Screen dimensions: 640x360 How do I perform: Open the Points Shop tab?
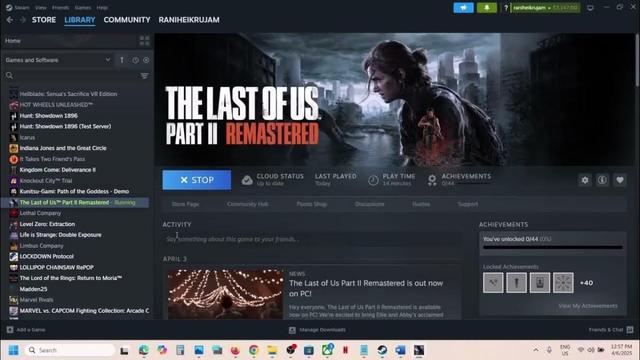click(x=311, y=204)
